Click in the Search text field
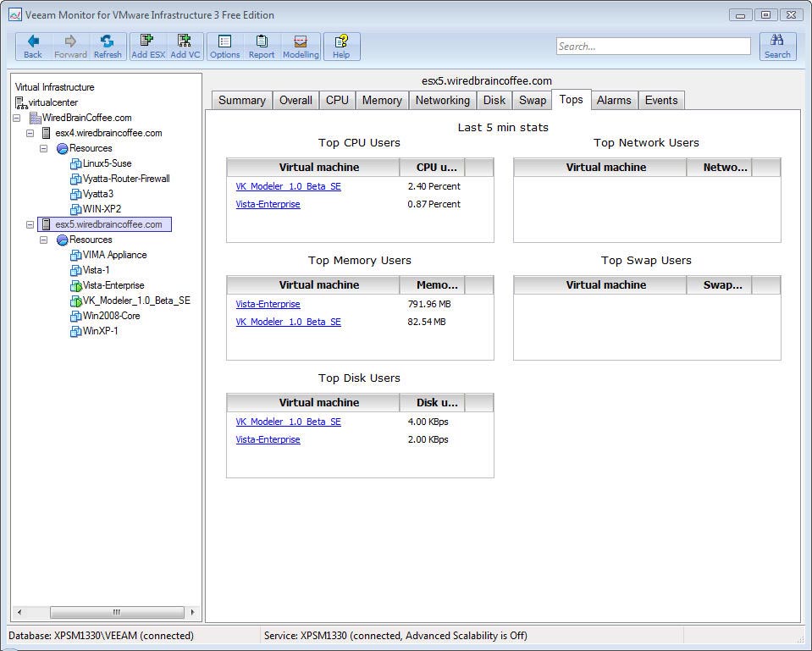 (x=653, y=47)
